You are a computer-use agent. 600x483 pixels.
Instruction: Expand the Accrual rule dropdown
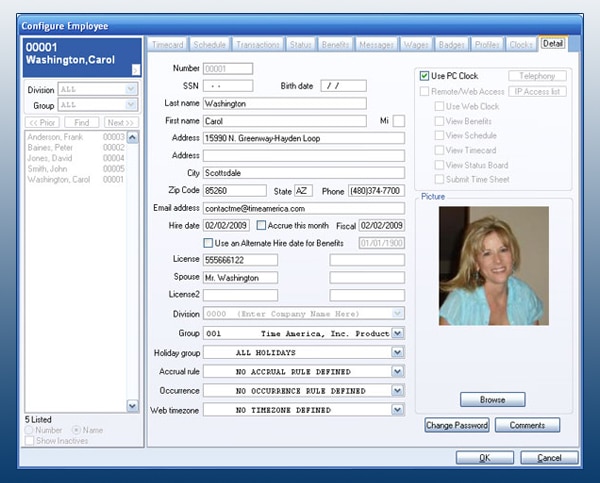coord(398,371)
